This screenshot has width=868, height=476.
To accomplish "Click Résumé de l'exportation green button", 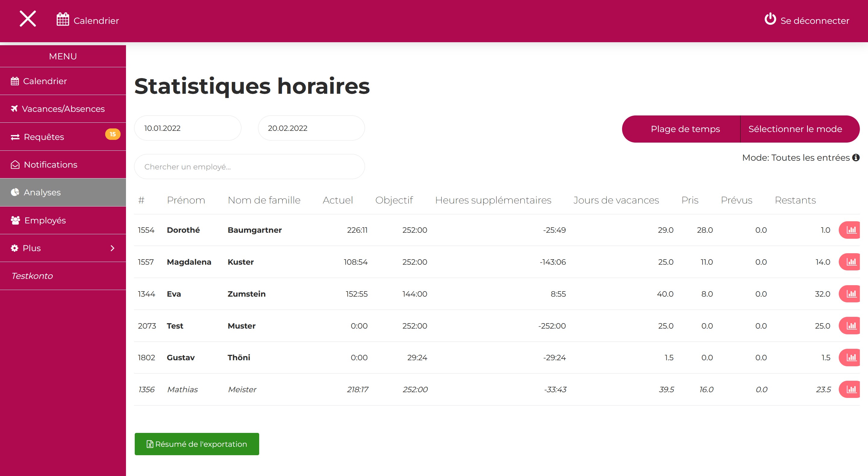I will point(197,444).
